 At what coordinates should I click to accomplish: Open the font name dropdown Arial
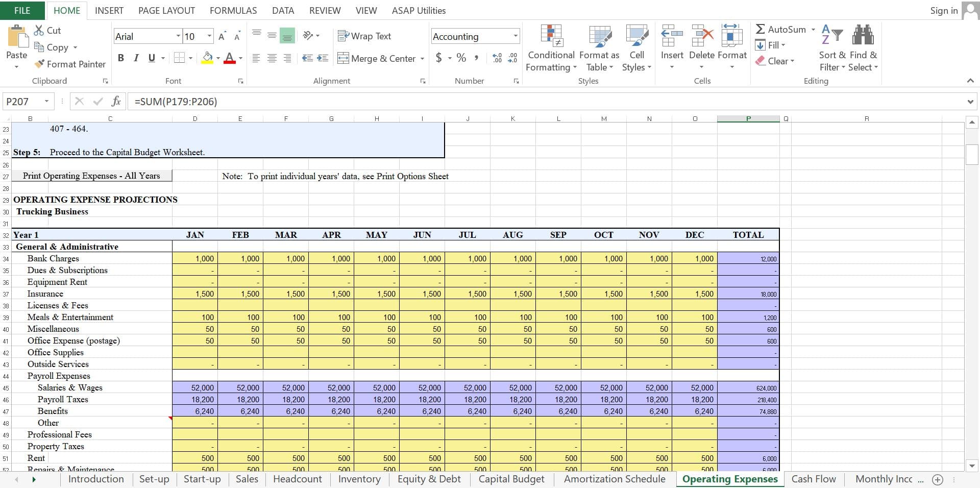(178, 36)
